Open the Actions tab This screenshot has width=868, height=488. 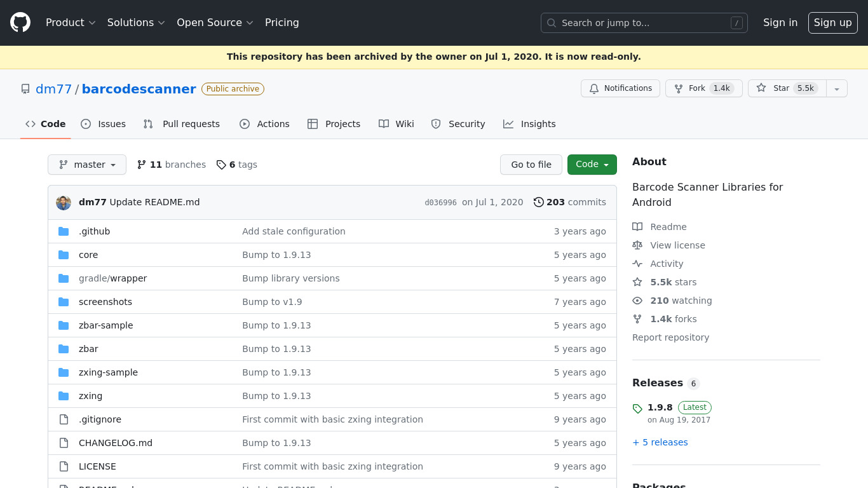264,124
